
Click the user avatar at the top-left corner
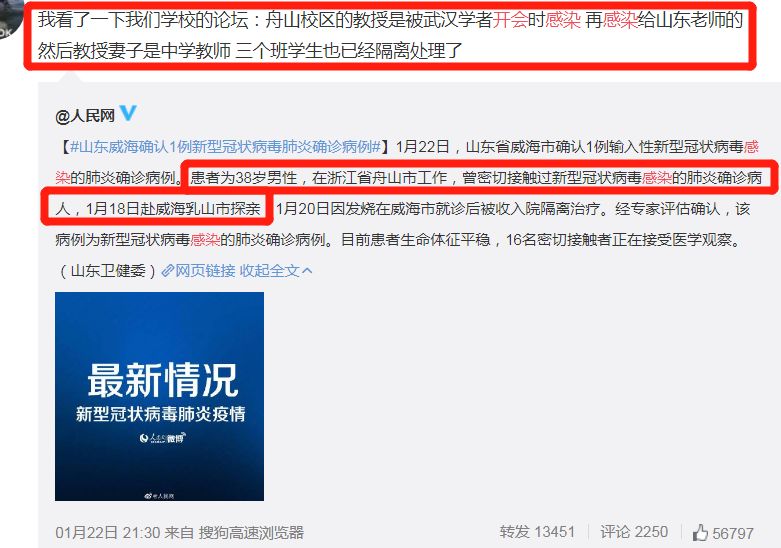(x=11, y=21)
